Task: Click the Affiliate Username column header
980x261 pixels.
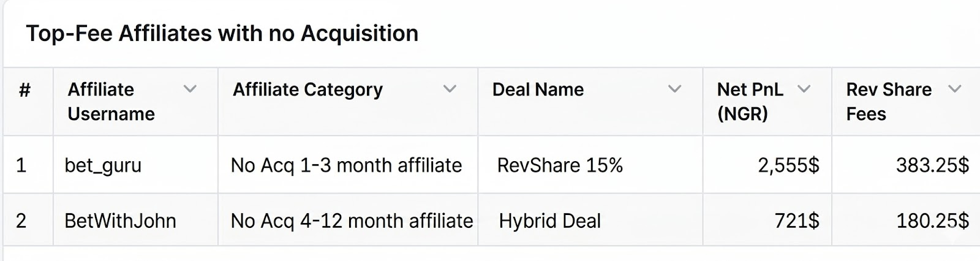Action: (x=111, y=102)
